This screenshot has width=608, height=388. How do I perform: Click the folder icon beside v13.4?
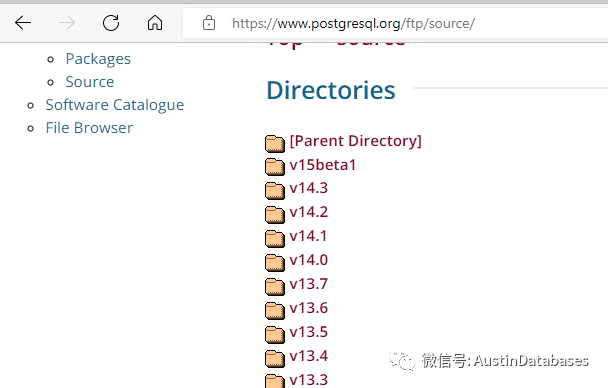tap(275, 359)
